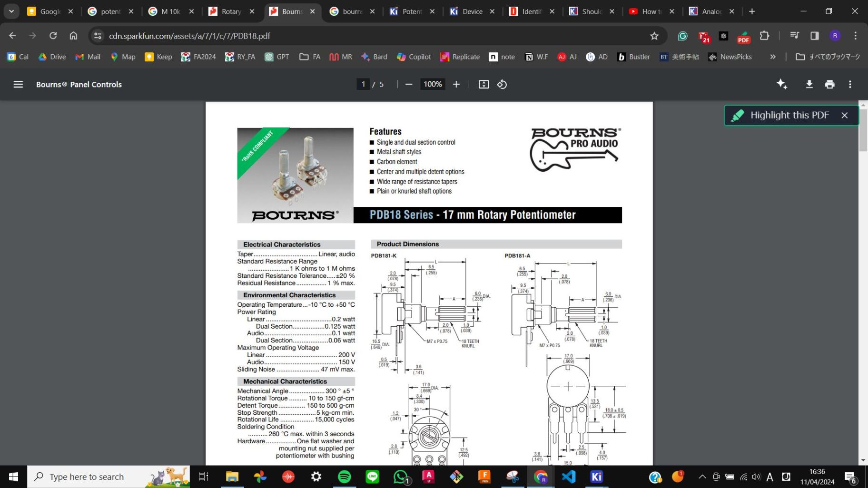Open the FA bookmark folder
The width and height of the screenshot is (868, 488).
[x=310, y=57]
